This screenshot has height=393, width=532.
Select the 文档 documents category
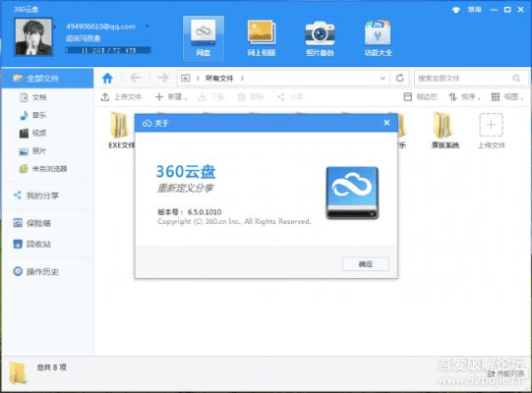(32, 97)
